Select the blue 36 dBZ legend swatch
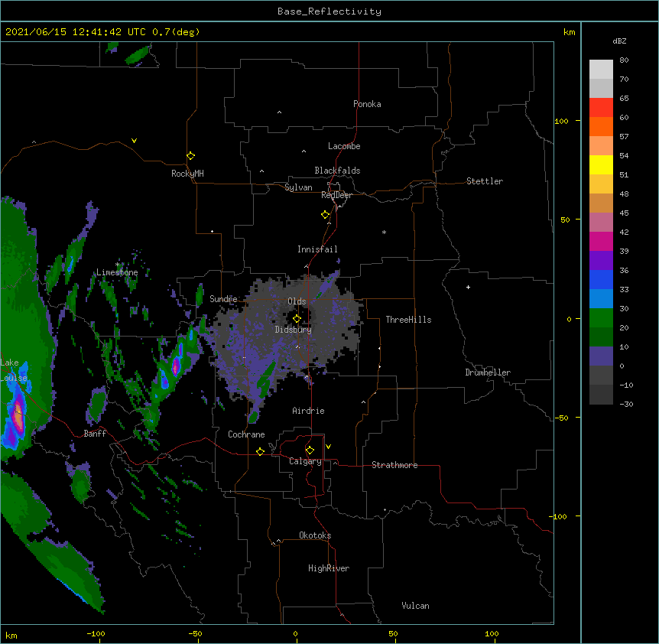Viewport: 659px width, 644px height. click(x=601, y=279)
